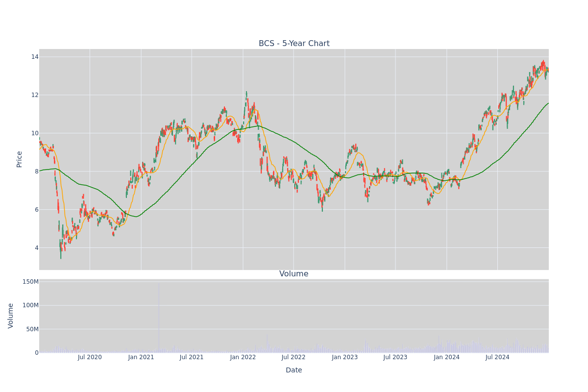Select the price axis tick "8"
Screen dimensions: 588x392
[36, 171]
